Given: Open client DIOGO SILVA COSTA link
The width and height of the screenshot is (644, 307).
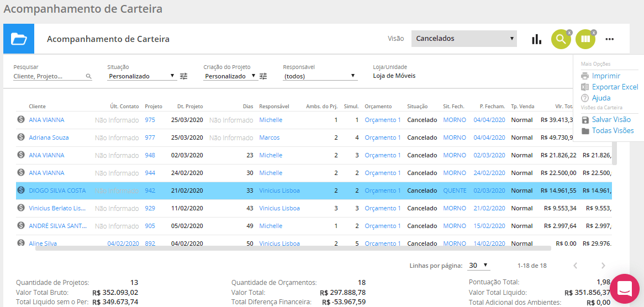Looking at the screenshot, I should point(57,190).
